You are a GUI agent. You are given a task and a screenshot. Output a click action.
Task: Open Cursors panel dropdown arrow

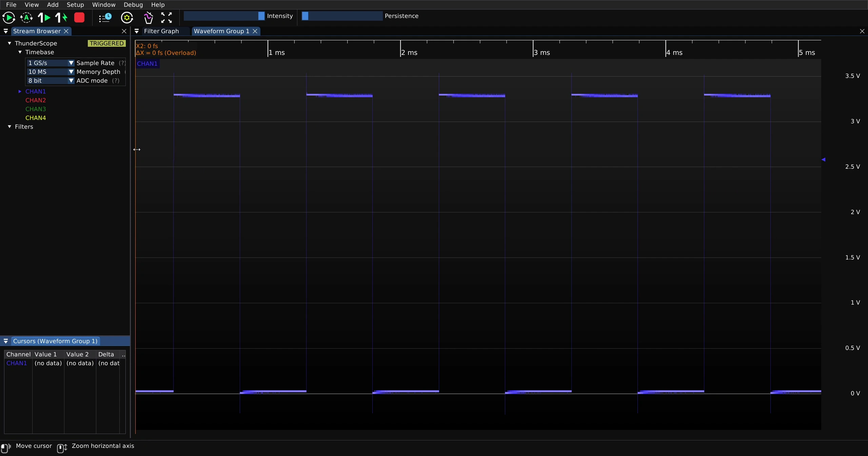click(6, 341)
